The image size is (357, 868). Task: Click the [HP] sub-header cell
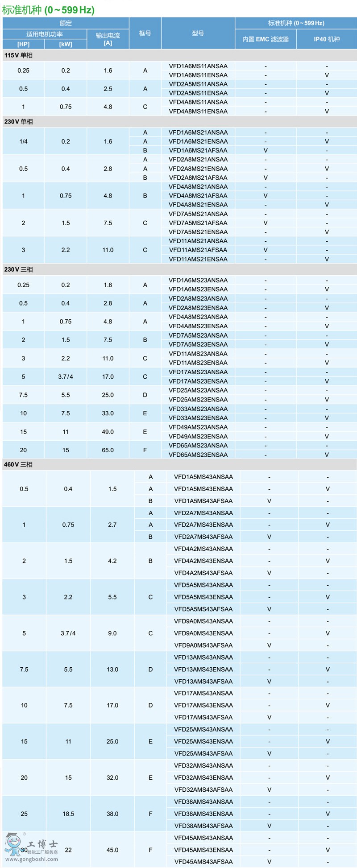pos(23,44)
